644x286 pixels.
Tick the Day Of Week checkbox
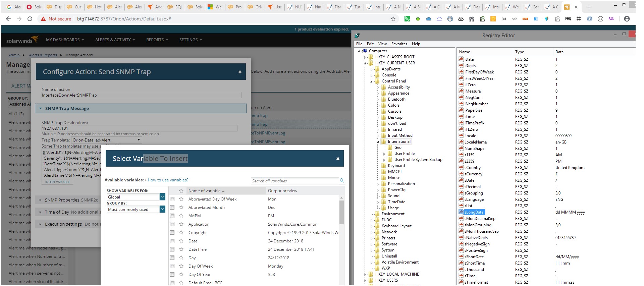172,266
